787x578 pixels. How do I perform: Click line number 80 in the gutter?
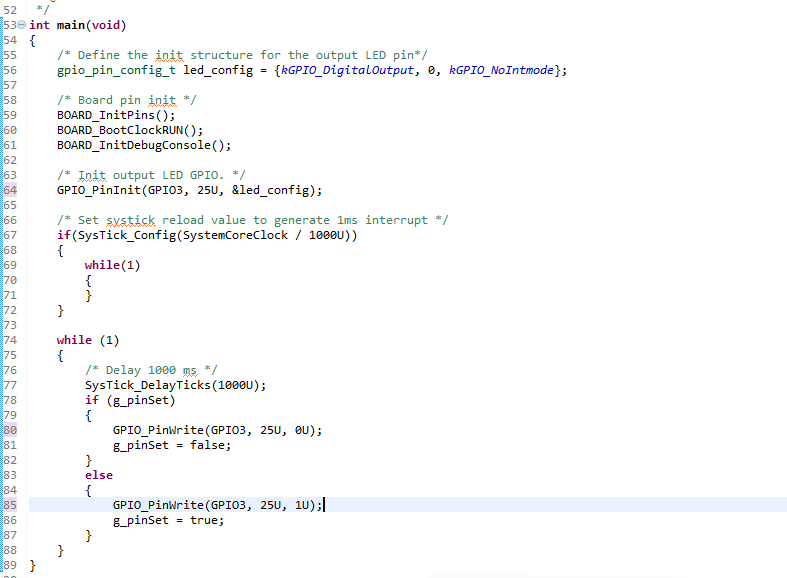tap(10, 430)
